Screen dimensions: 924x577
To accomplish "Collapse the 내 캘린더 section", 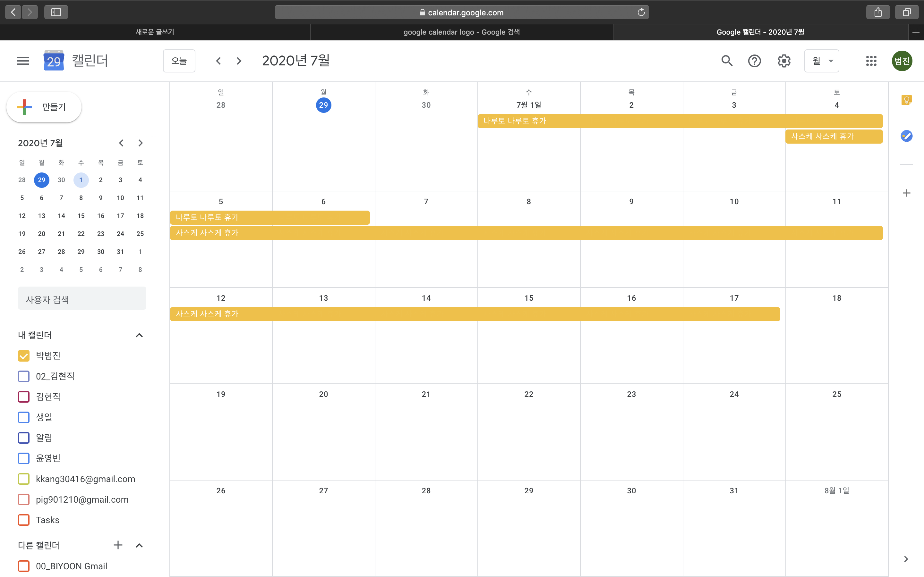I will click(139, 335).
